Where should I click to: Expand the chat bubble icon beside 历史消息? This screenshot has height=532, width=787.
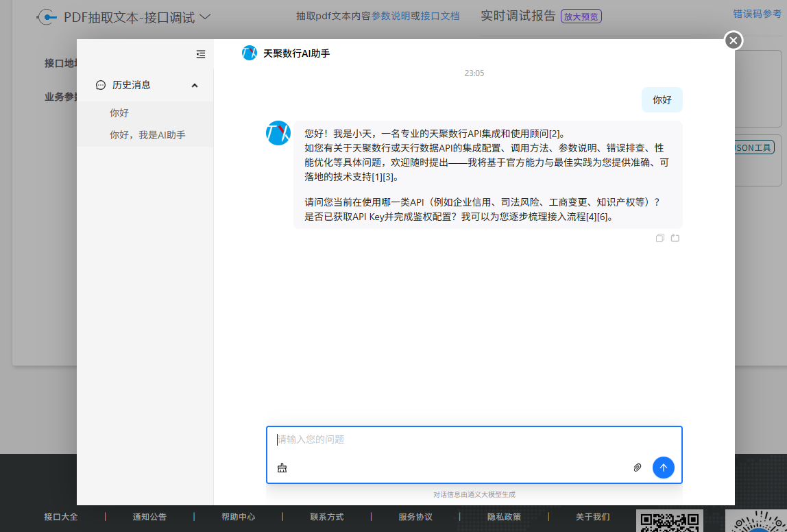point(100,85)
